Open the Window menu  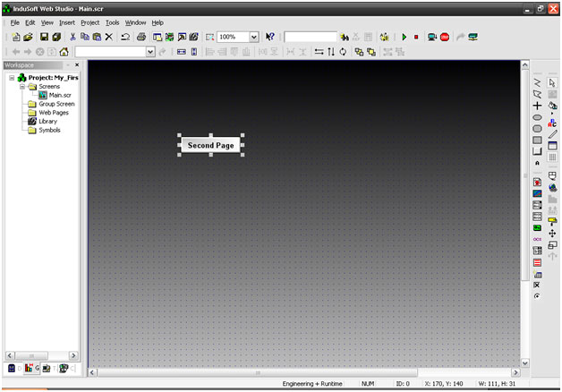[135, 22]
